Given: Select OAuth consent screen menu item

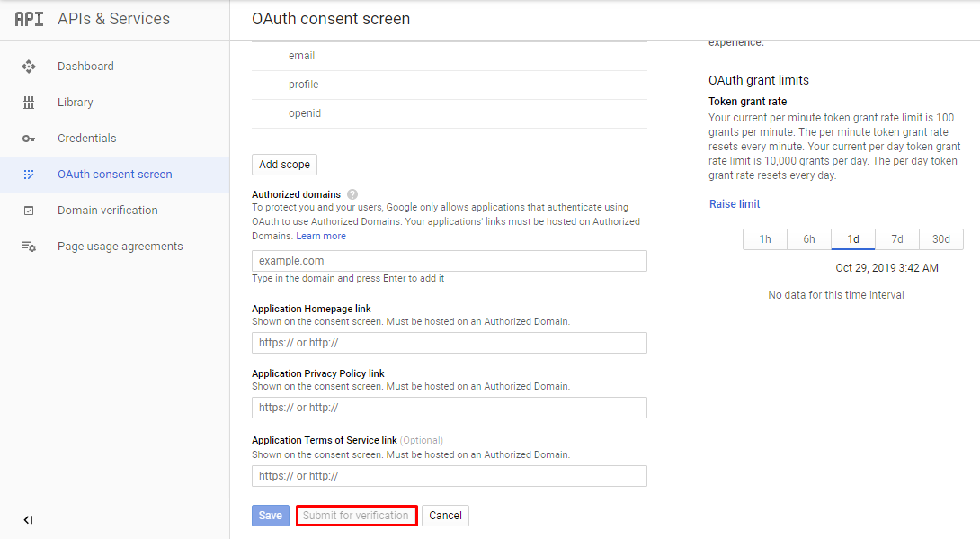Looking at the screenshot, I should click(114, 175).
